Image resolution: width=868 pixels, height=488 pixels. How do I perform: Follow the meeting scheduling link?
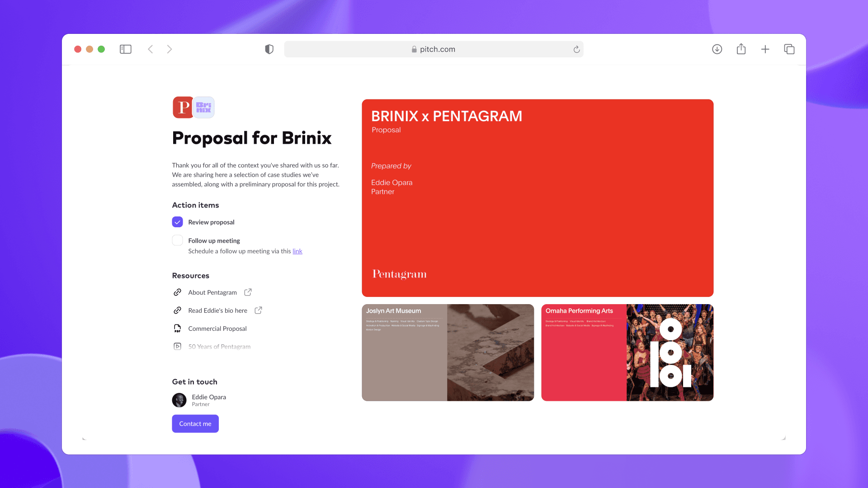pos(297,251)
